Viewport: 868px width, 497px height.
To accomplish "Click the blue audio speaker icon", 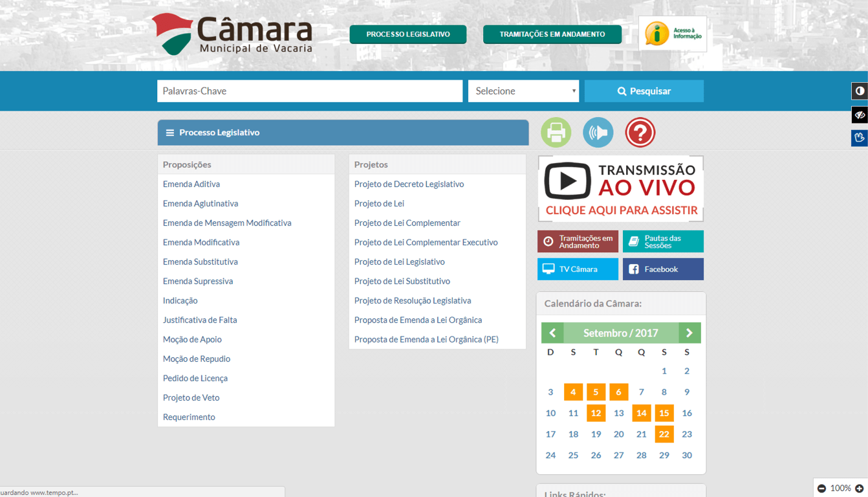I will click(598, 133).
